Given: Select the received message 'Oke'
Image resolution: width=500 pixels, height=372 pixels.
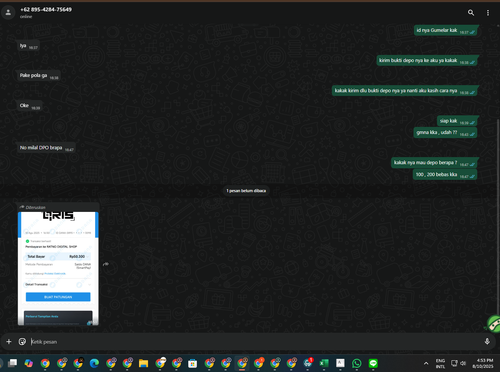Looking at the screenshot, I should pos(30,106).
